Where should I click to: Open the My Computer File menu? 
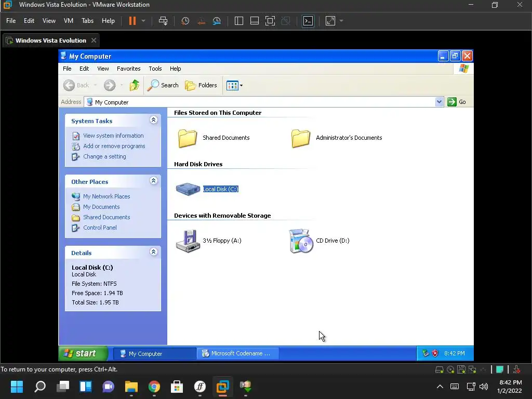[x=67, y=69]
